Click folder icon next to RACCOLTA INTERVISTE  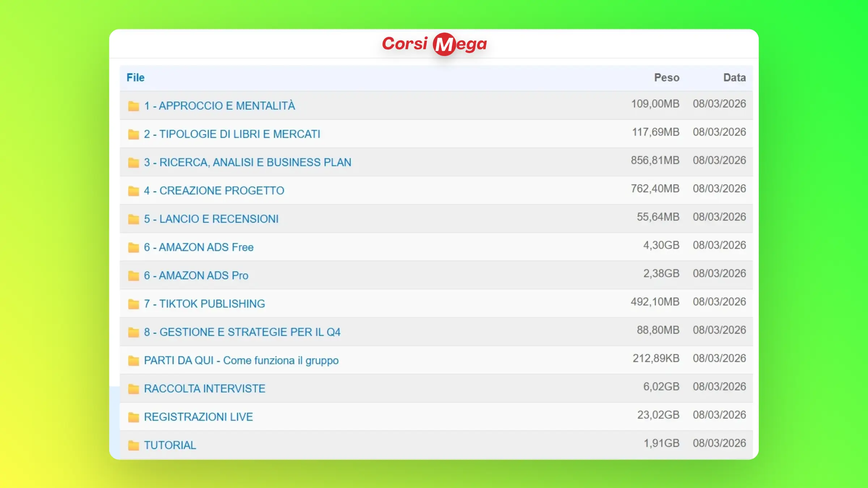pos(133,389)
